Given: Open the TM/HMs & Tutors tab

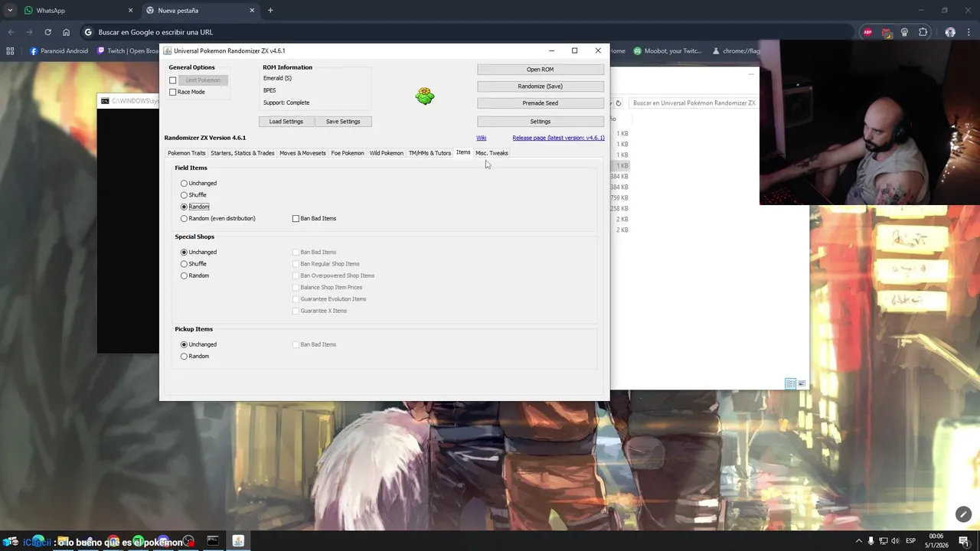Looking at the screenshot, I should click(430, 153).
